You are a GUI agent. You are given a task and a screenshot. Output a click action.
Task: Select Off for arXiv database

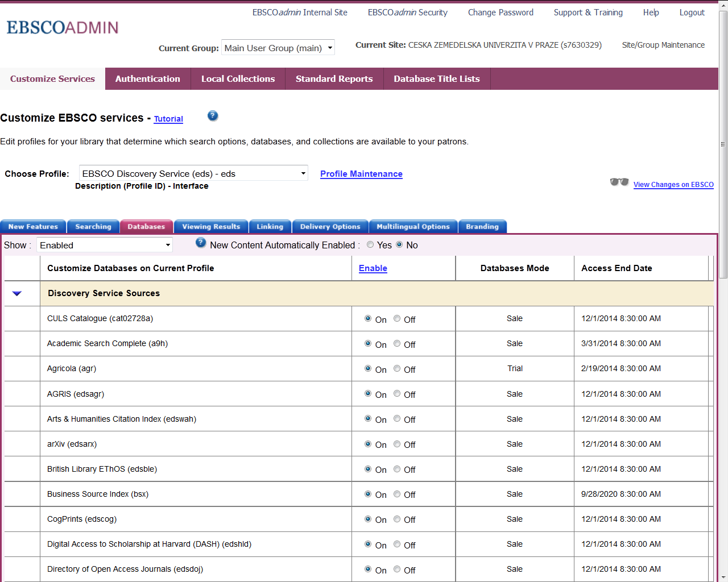(397, 444)
